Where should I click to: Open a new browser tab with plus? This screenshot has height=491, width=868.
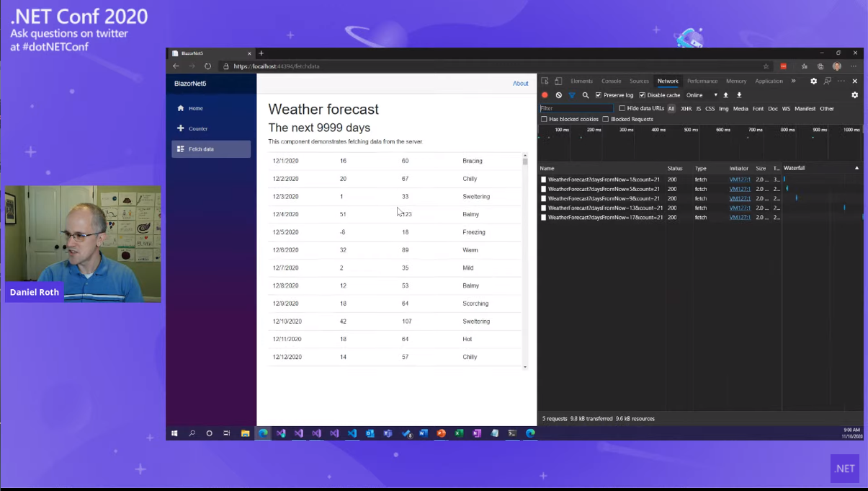[261, 53]
